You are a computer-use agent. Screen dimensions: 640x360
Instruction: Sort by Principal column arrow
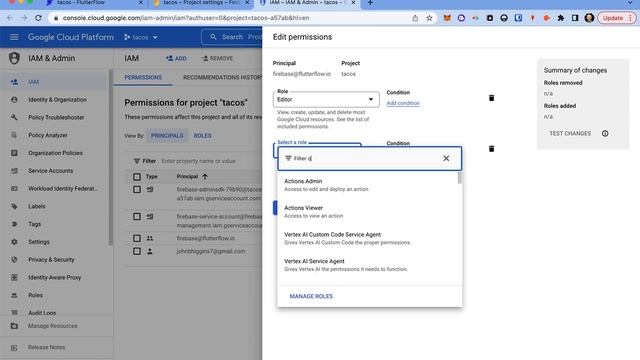(x=205, y=177)
